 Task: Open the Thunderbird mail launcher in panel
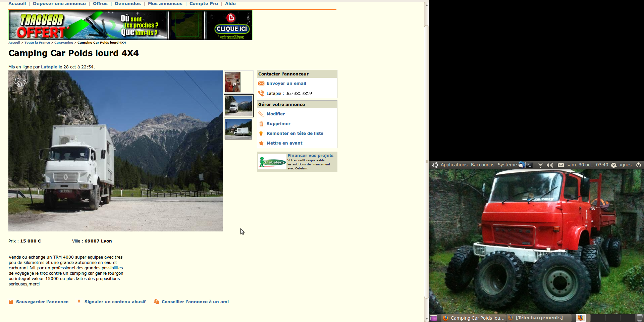click(x=521, y=165)
